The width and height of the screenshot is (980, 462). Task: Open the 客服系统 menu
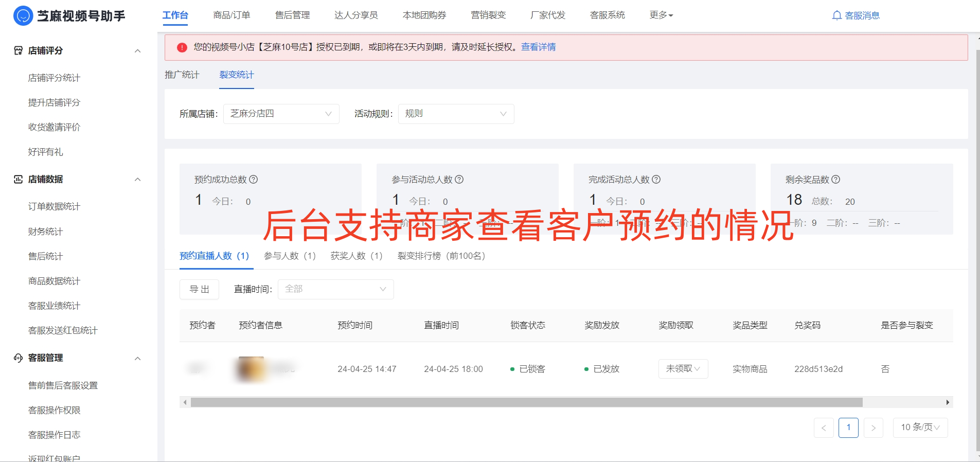tap(608, 15)
